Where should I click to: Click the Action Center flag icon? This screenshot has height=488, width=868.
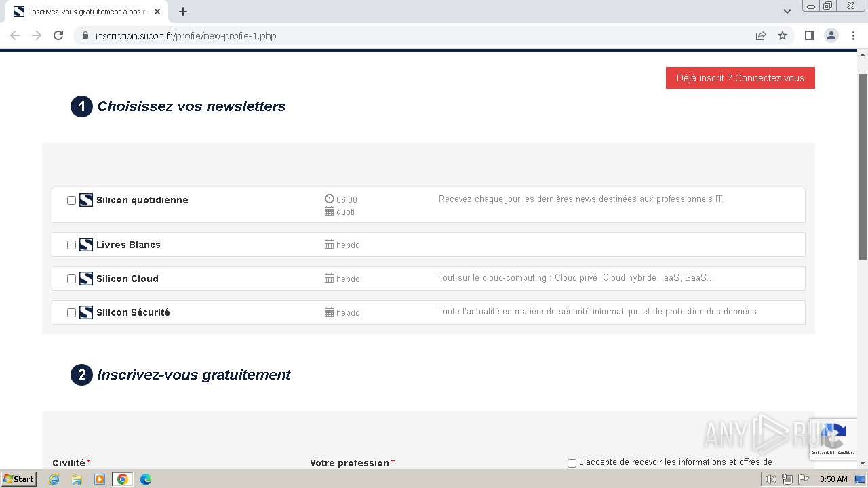(x=804, y=479)
